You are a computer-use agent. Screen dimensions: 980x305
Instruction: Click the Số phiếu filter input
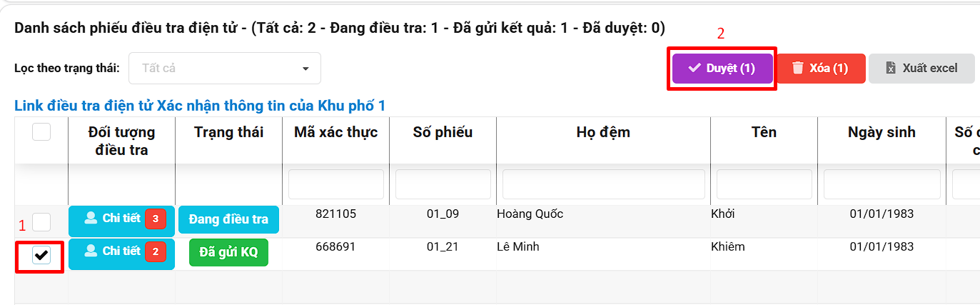[443, 184]
